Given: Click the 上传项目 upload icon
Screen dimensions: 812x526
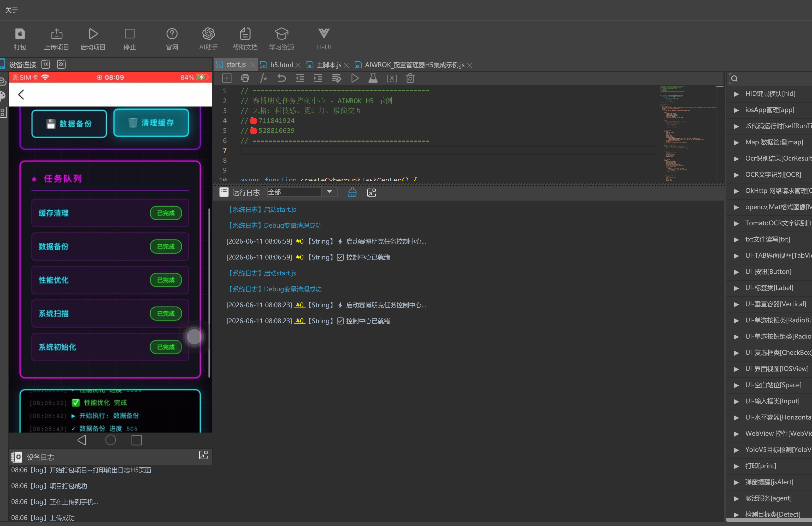Looking at the screenshot, I should tap(56, 34).
